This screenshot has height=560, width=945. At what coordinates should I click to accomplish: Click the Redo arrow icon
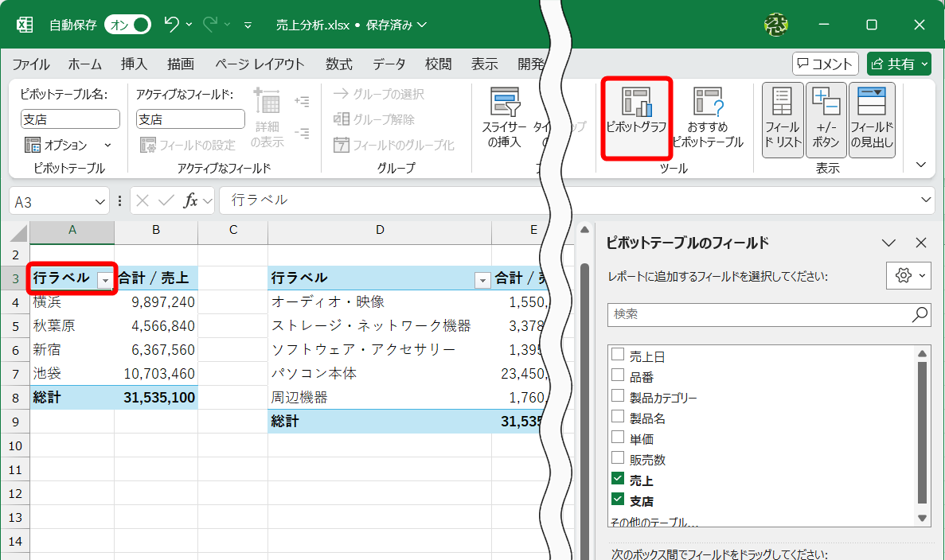pyautogui.click(x=209, y=24)
